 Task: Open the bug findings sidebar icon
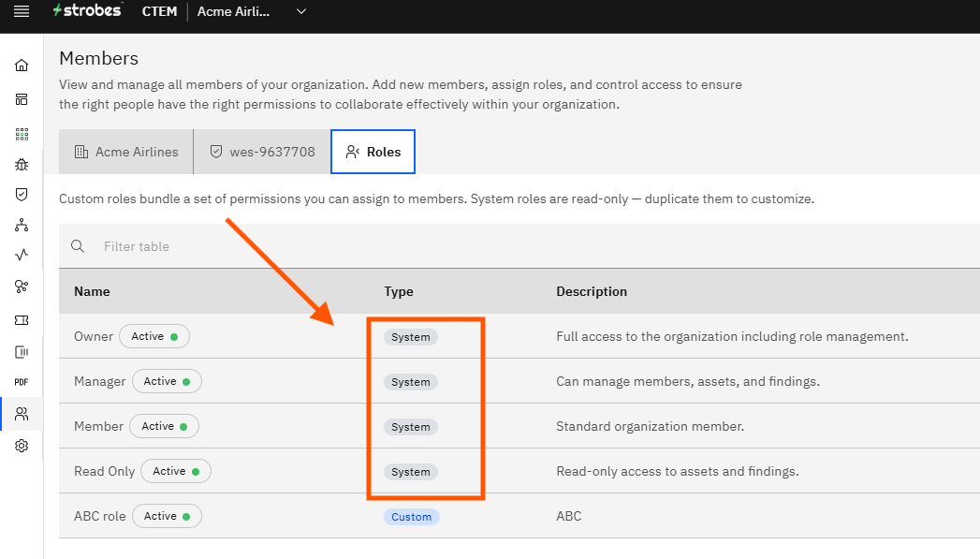pos(22,165)
